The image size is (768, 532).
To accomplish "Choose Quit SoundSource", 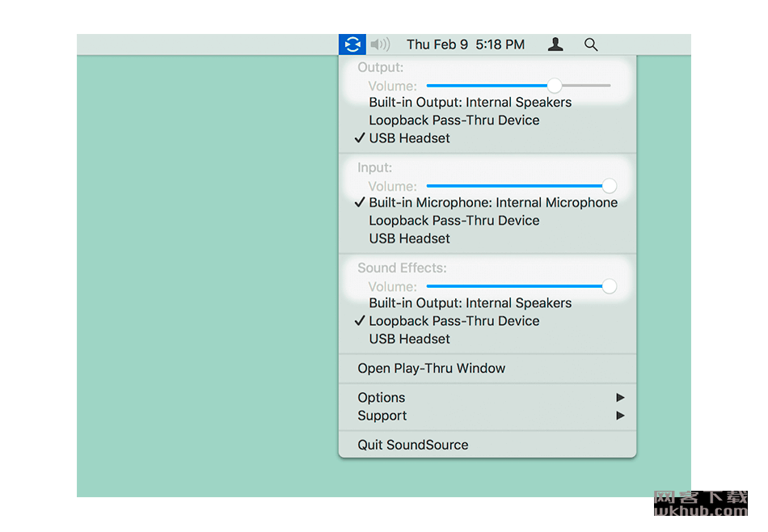I will (x=487, y=445).
